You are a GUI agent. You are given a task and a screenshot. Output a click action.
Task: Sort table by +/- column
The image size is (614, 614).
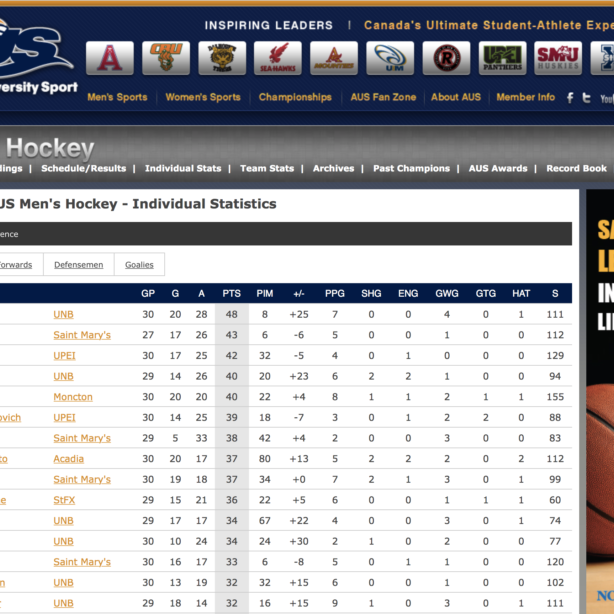(x=299, y=294)
